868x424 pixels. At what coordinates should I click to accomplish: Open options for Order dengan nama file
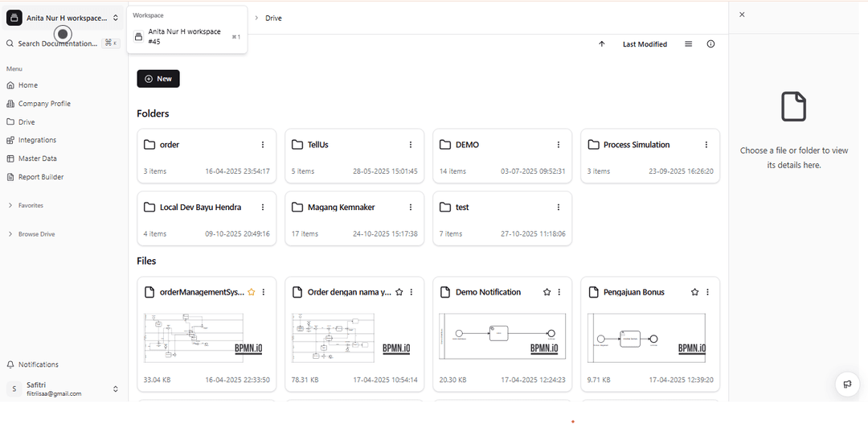pos(411,292)
